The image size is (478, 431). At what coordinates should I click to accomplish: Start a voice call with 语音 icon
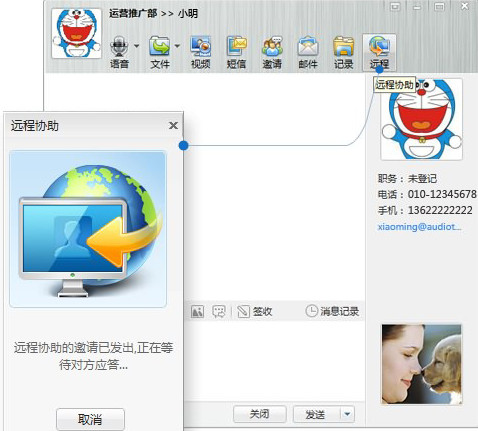pos(119,52)
